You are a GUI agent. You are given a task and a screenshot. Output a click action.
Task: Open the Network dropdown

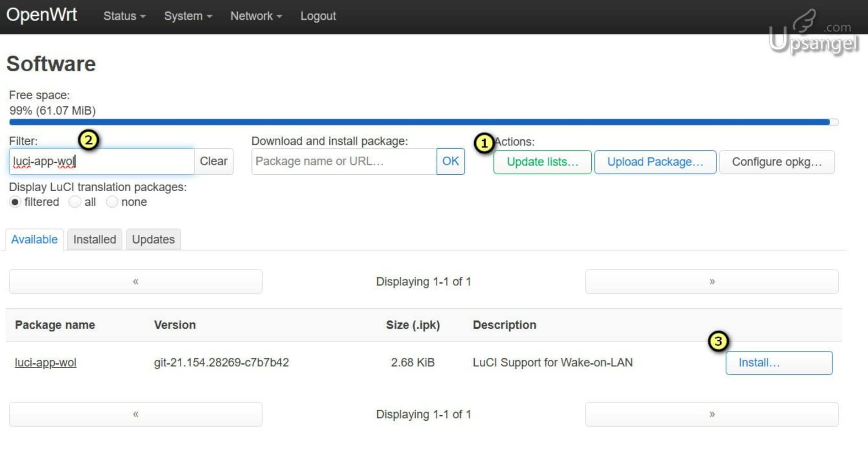(x=253, y=16)
